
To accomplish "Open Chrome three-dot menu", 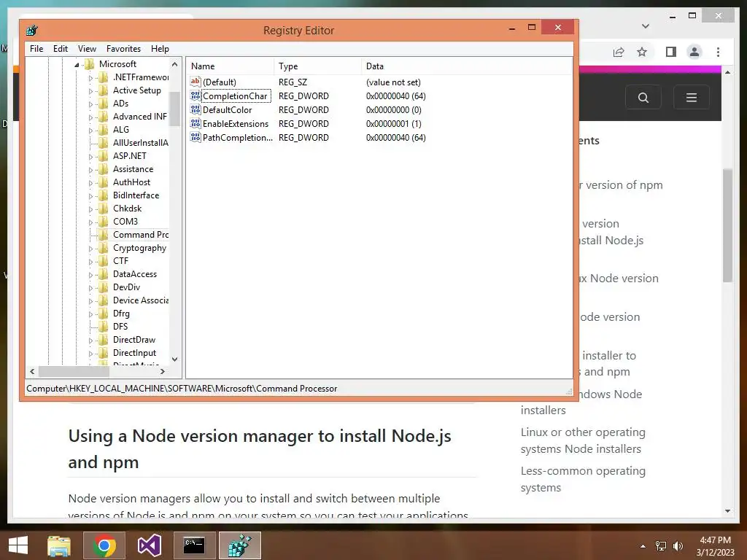I will [x=719, y=52].
